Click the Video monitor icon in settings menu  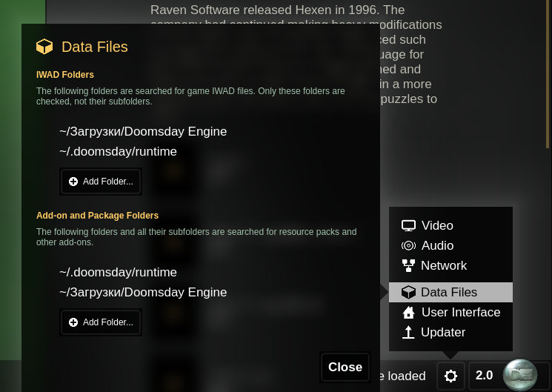(408, 225)
